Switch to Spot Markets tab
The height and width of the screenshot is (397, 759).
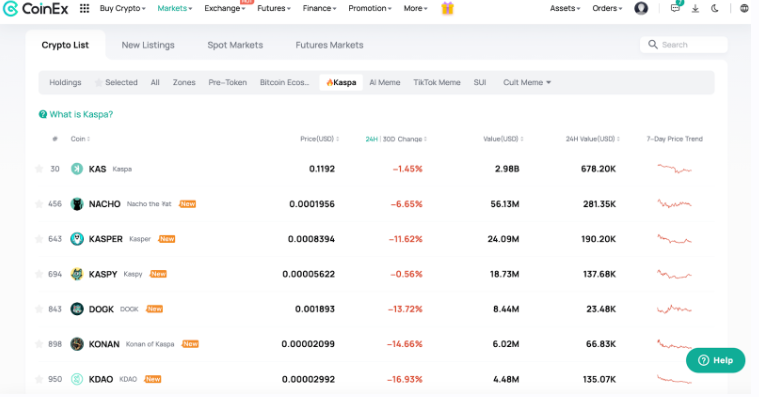(x=235, y=45)
